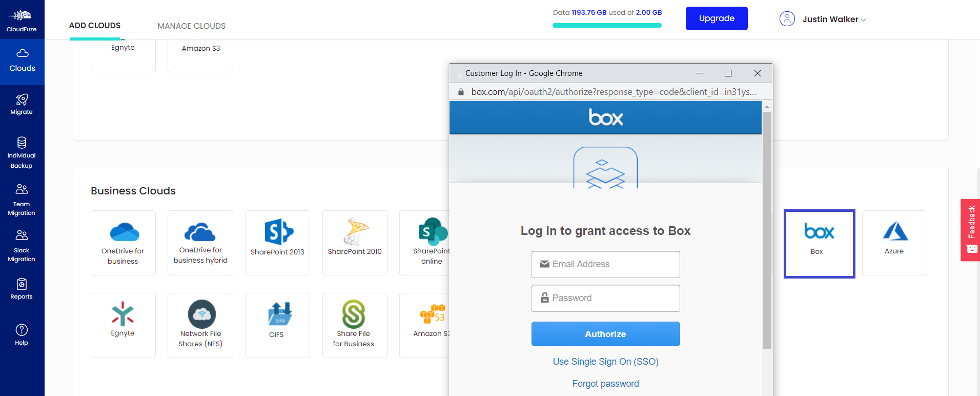The height and width of the screenshot is (396, 980).
Task: Click the Upgrade button
Action: (717, 18)
